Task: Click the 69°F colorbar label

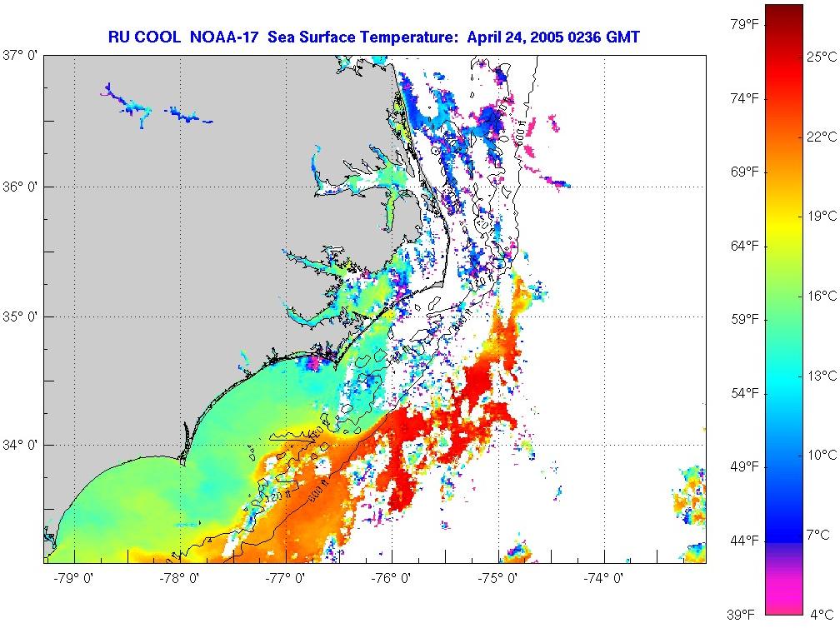Action: click(745, 172)
